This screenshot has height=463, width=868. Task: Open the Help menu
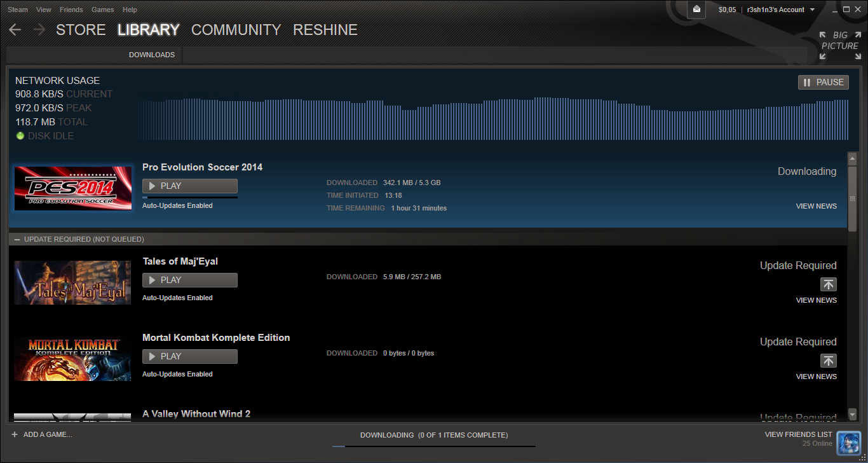130,10
